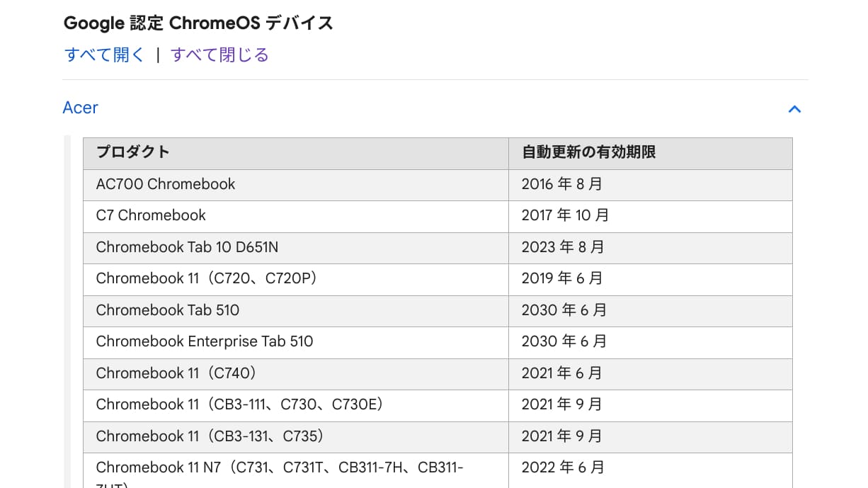Click Chromebook Tab 510's 2030 年 6 月 date
This screenshot has height=488, width=868.
564,310
